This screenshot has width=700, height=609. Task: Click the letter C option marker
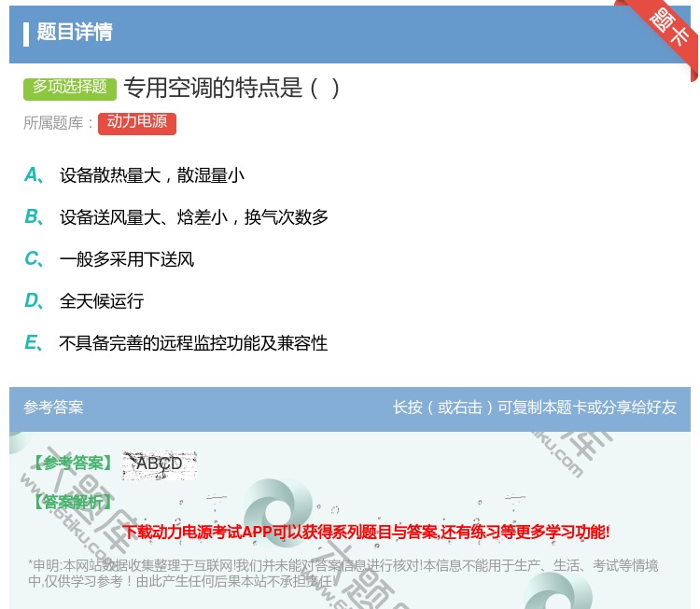pos(34,258)
